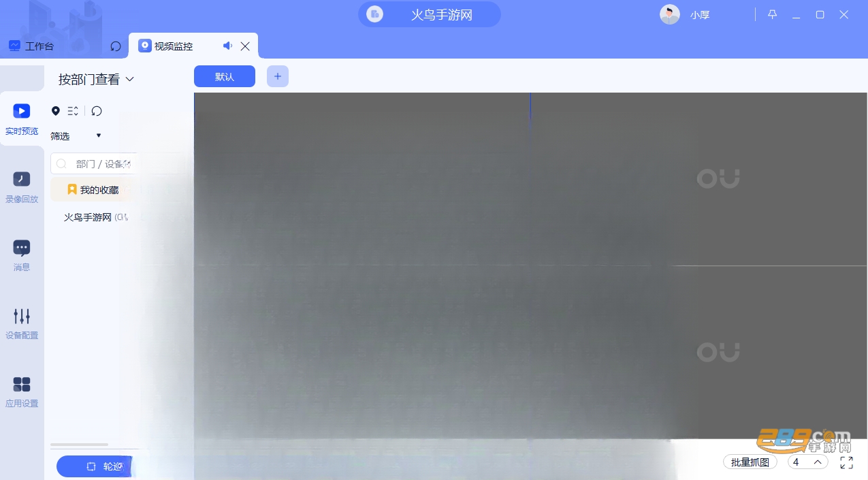
Task: Click the fullscreen icon at bottom right
Action: 846,462
